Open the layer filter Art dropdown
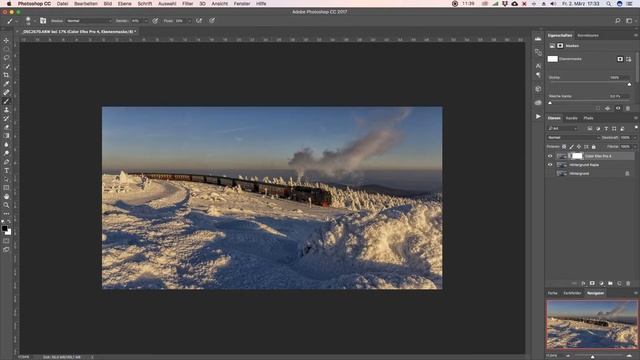Screen dimensions: 640x360 tap(563, 129)
